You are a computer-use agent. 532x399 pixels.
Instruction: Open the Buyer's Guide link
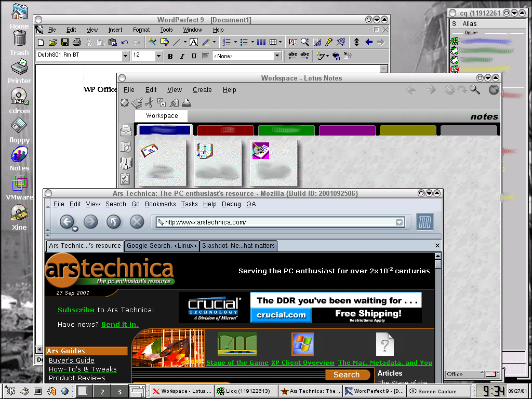tap(72, 361)
